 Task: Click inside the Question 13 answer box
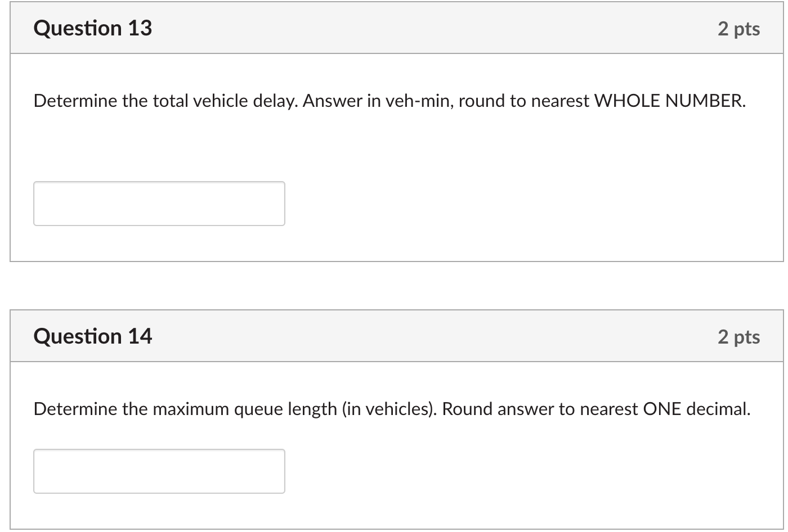pyautogui.click(x=159, y=204)
